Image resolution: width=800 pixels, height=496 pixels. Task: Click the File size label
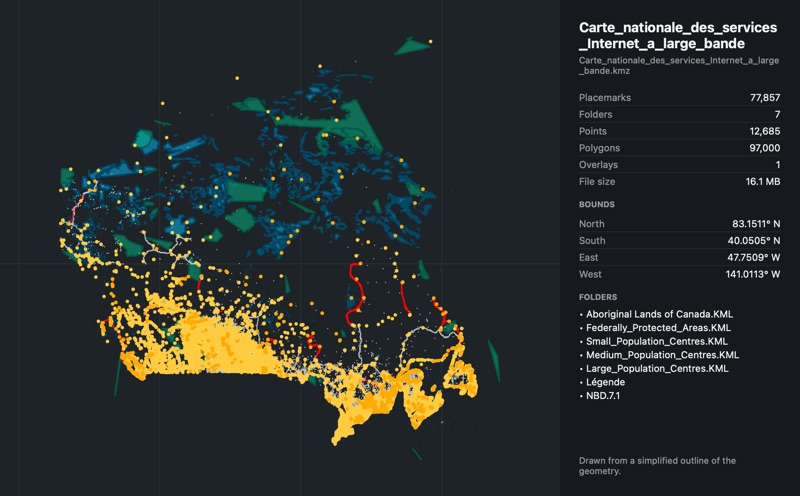point(597,182)
